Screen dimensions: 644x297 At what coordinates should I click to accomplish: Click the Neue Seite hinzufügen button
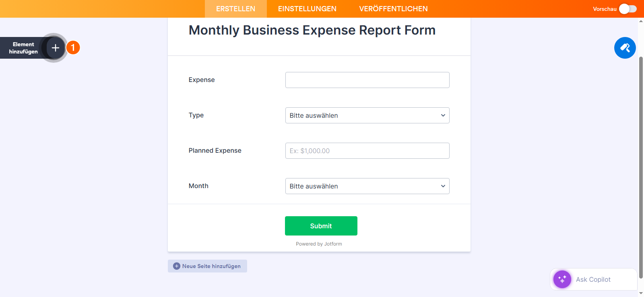tap(211, 266)
